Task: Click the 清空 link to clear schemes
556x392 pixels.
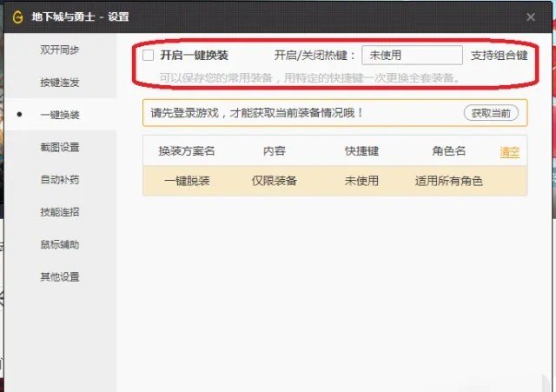Action: 510,152
